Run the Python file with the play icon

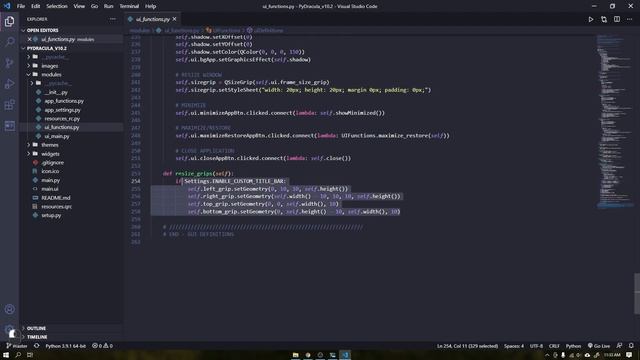click(x=591, y=19)
